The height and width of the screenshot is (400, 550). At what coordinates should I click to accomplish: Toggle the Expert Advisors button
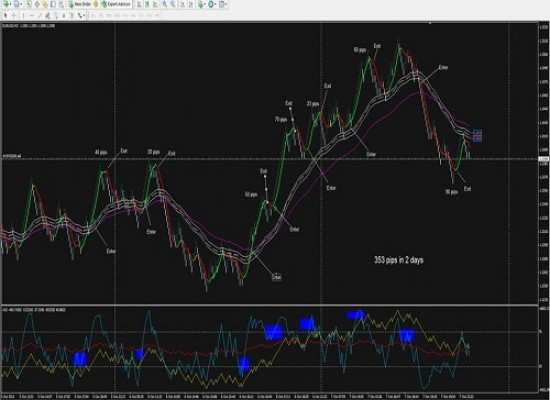coord(116,4)
